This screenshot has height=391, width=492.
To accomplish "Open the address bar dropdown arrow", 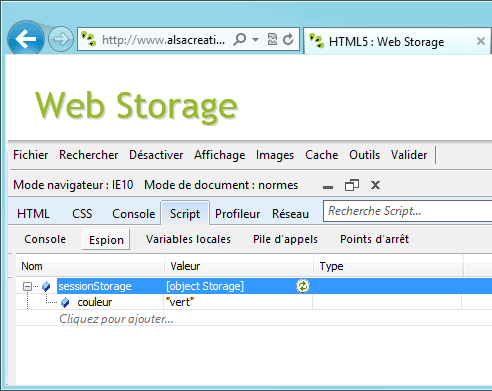I will [x=255, y=40].
